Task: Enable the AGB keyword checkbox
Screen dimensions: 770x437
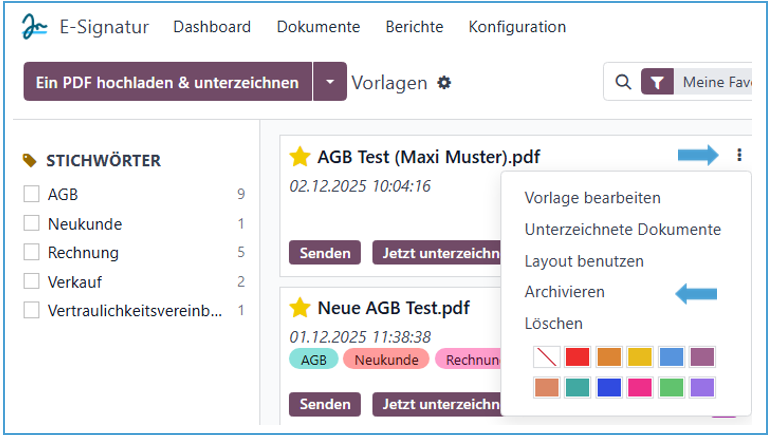Action: tap(32, 194)
